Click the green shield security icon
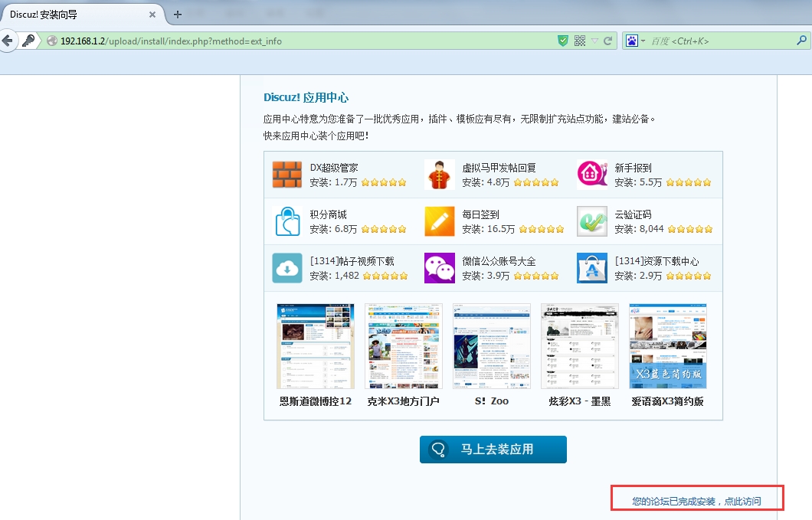Image resolution: width=812 pixels, height=520 pixels. (x=563, y=41)
